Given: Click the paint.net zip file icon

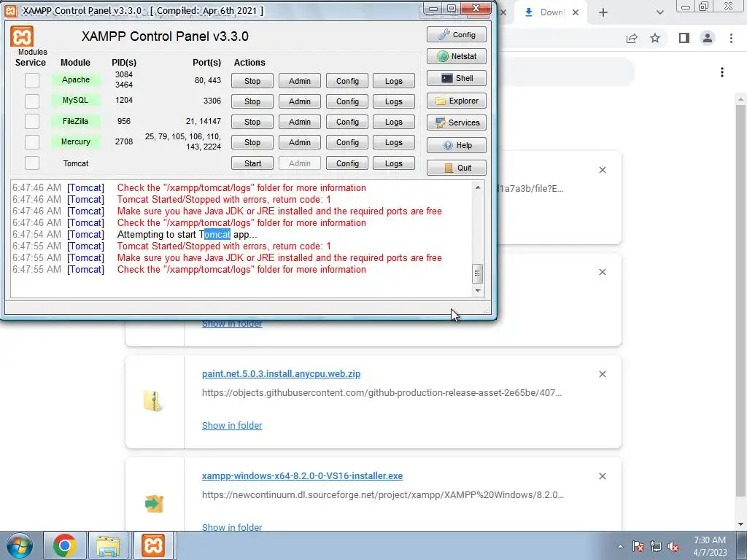Looking at the screenshot, I should click(153, 402).
